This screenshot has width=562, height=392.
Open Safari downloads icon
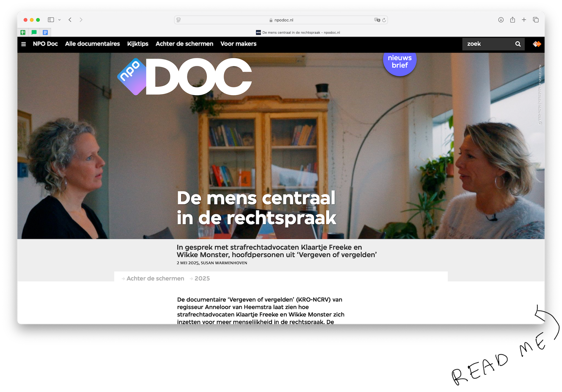pos(501,20)
